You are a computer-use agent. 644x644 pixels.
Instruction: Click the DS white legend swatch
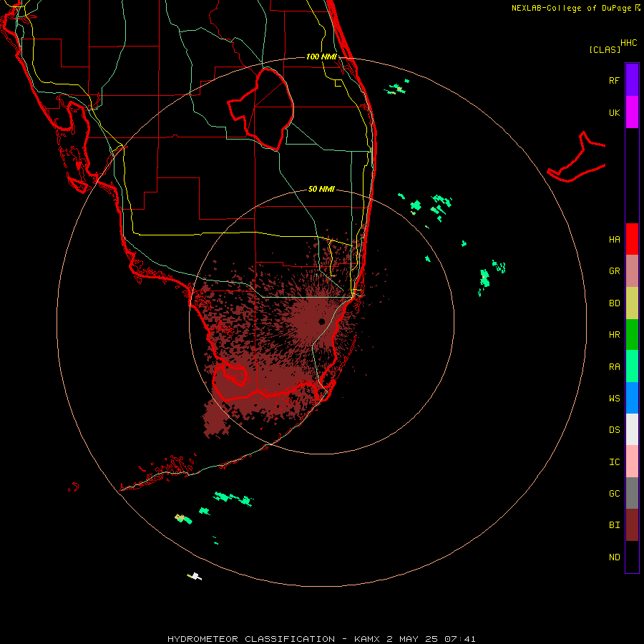[632, 429]
